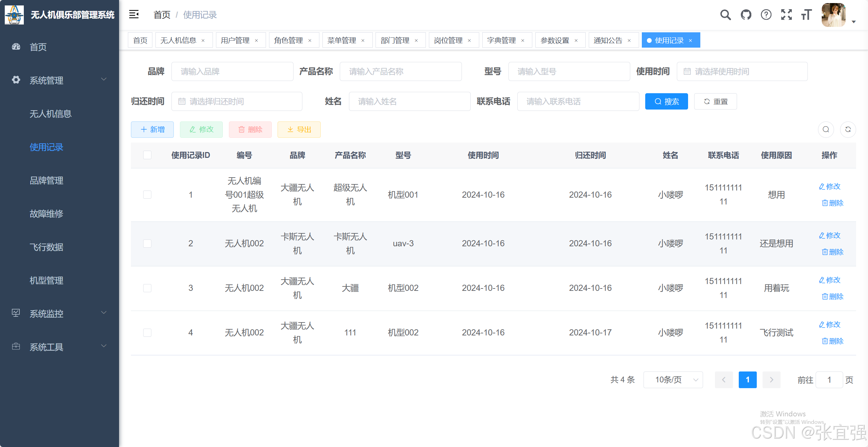
Task: Open the GitHub source code link icon
Action: coord(746,15)
